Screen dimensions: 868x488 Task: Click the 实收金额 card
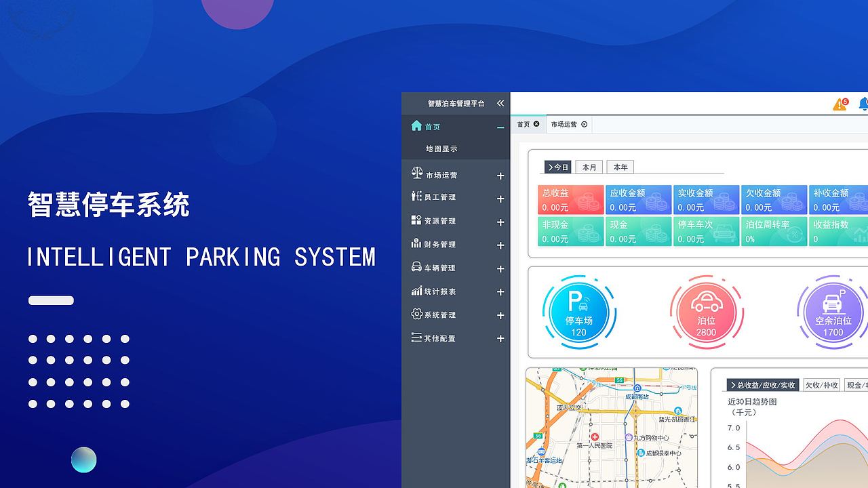click(707, 200)
